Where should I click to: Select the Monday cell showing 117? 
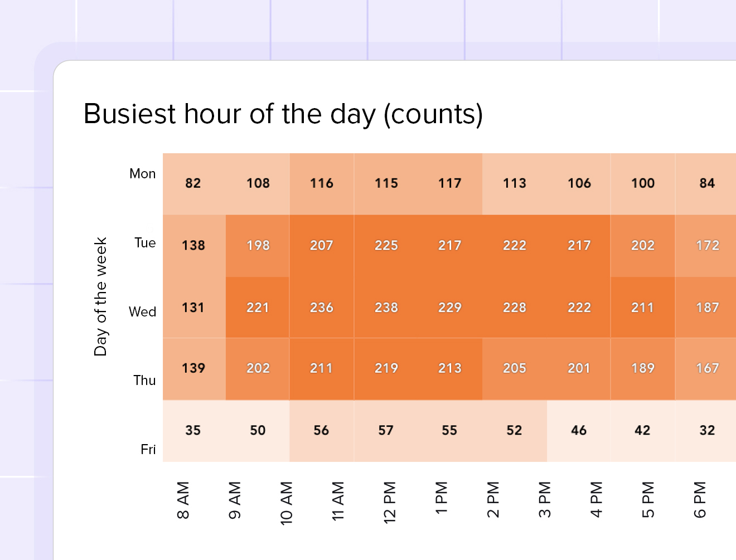pyautogui.click(x=449, y=183)
